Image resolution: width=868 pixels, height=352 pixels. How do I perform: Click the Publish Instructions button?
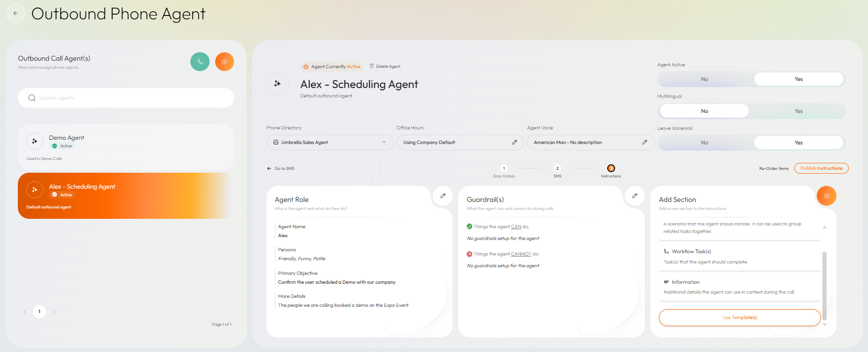(x=821, y=168)
